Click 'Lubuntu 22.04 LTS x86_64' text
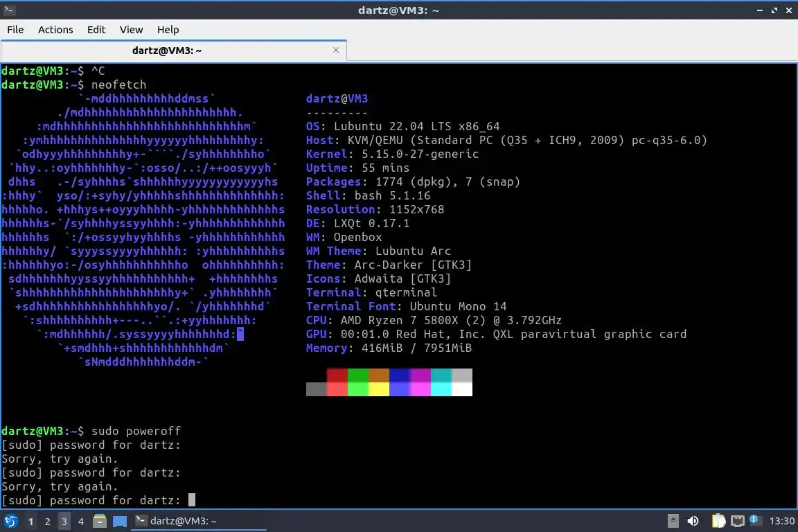The height and width of the screenshot is (532, 798). tap(417, 126)
